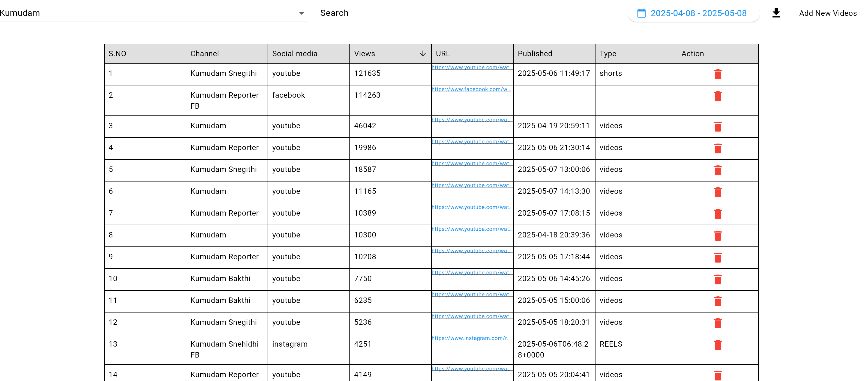868x381 pixels.
Task: Click the Social media column header
Action: [309, 53]
